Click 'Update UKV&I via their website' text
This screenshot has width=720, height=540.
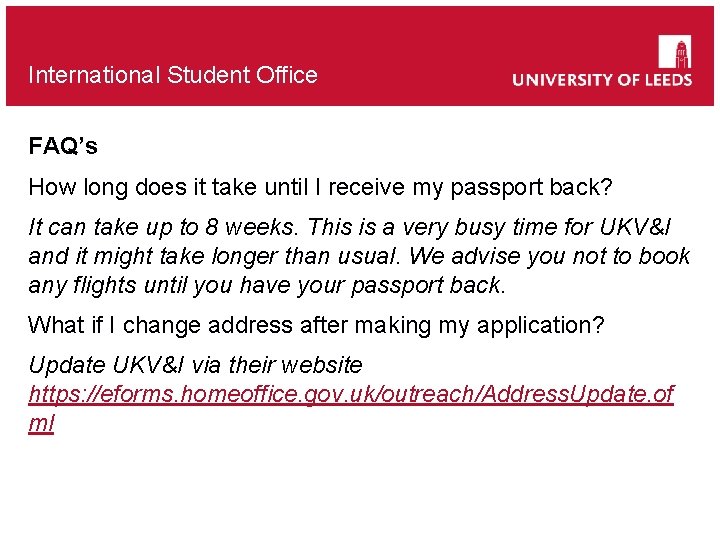195,365
